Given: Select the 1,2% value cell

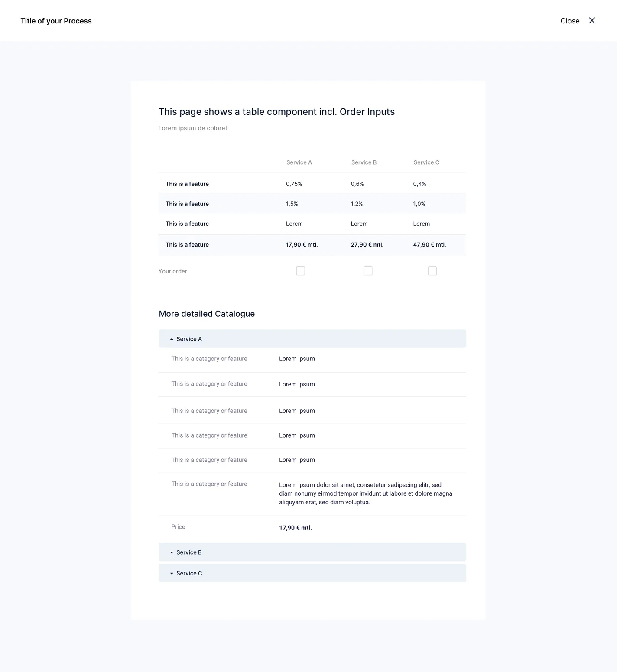Looking at the screenshot, I should coord(357,204).
